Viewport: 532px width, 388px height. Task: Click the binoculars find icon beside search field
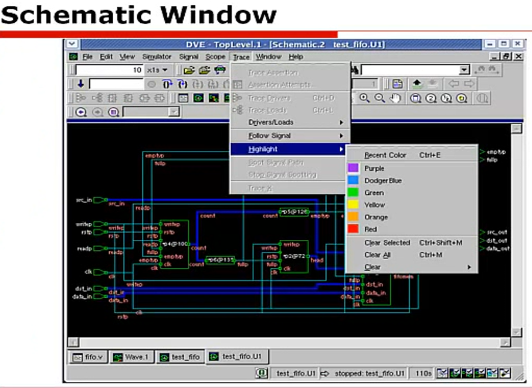(x=355, y=70)
